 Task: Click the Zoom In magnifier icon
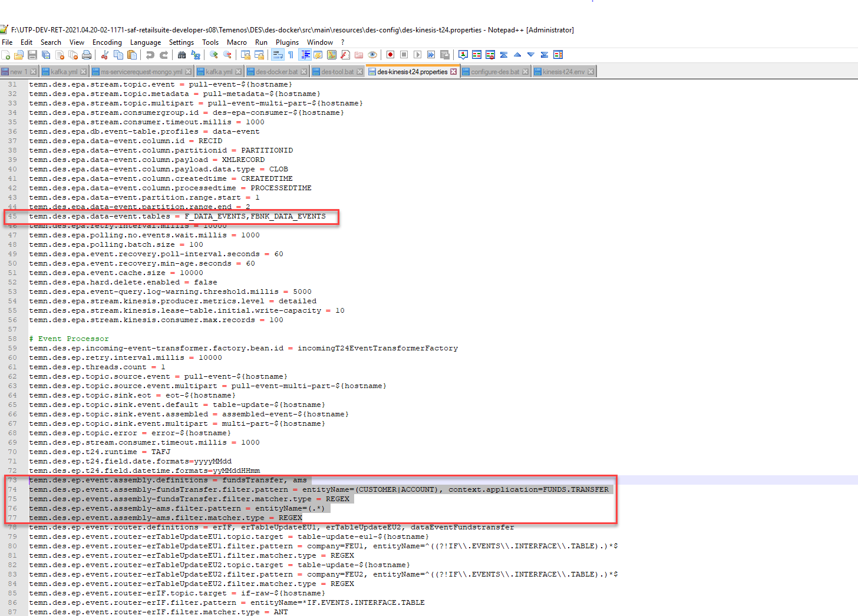213,55
